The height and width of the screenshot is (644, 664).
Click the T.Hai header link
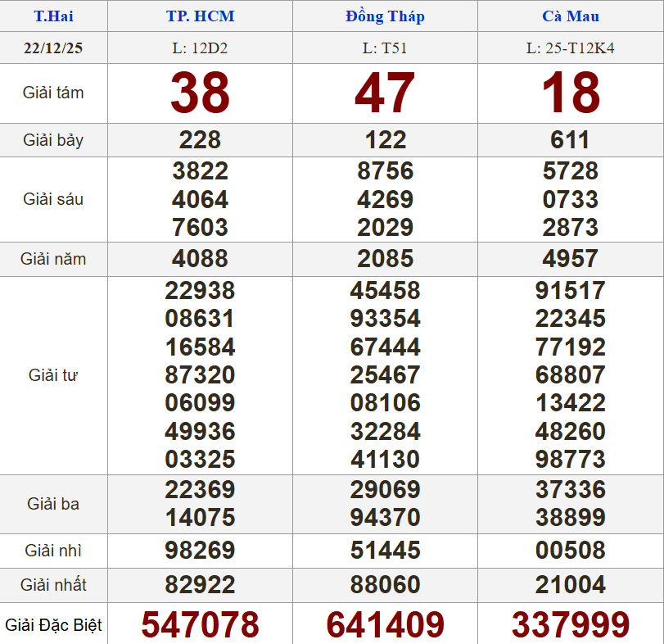(x=53, y=16)
